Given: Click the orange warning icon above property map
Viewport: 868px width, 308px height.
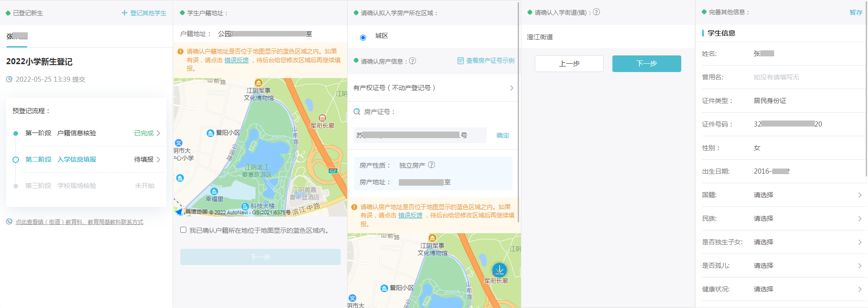Looking at the screenshot, I should pos(355,207).
